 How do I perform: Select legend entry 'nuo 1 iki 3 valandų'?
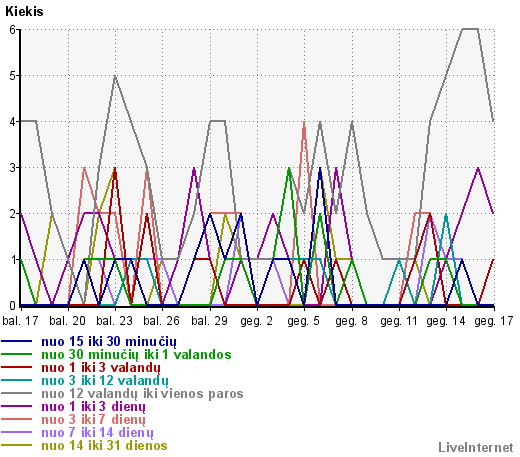click(x=101, y=368)
